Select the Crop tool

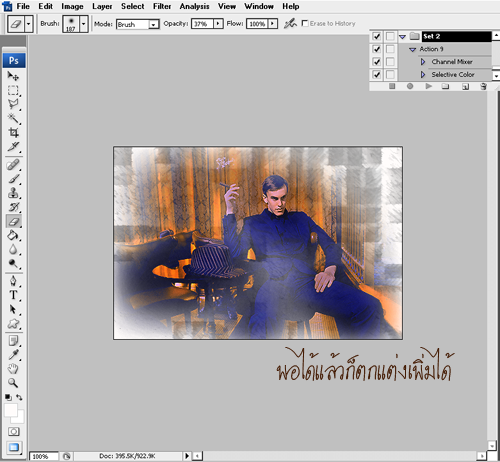13,133
